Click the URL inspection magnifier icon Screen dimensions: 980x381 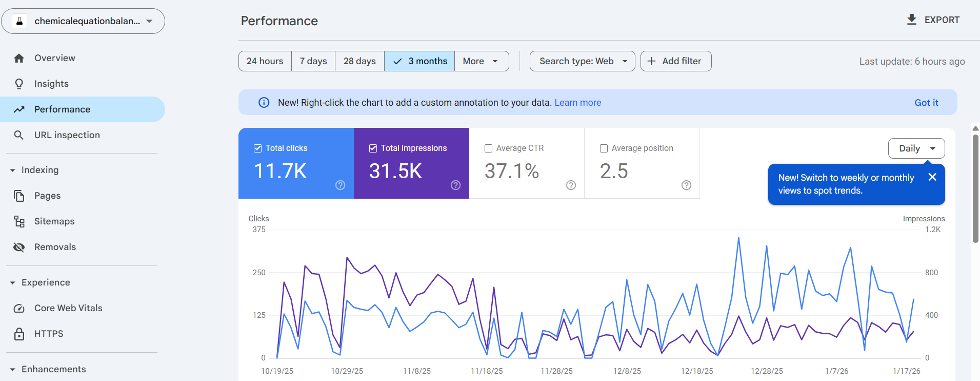(x=19, y=135)
